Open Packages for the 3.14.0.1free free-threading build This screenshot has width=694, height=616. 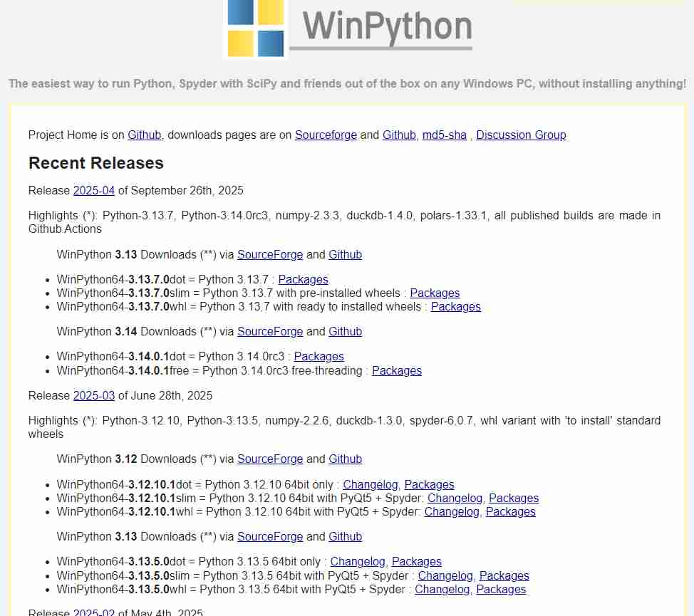(396, 370)
